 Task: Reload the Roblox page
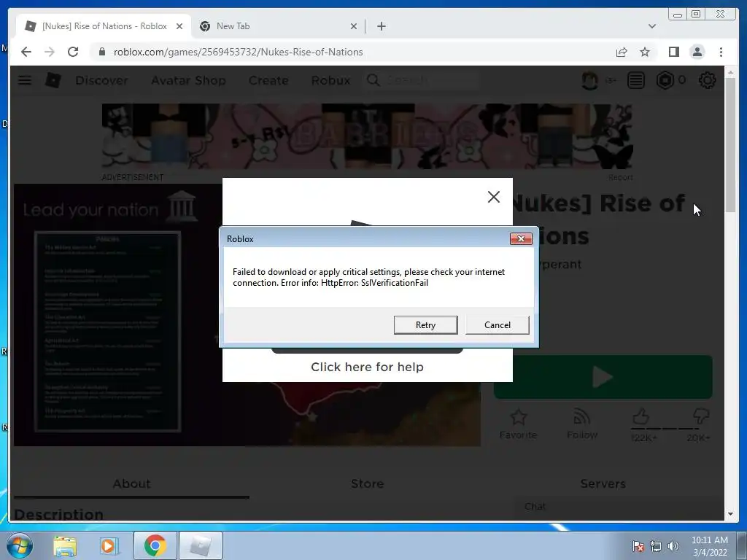click(73, 52)
